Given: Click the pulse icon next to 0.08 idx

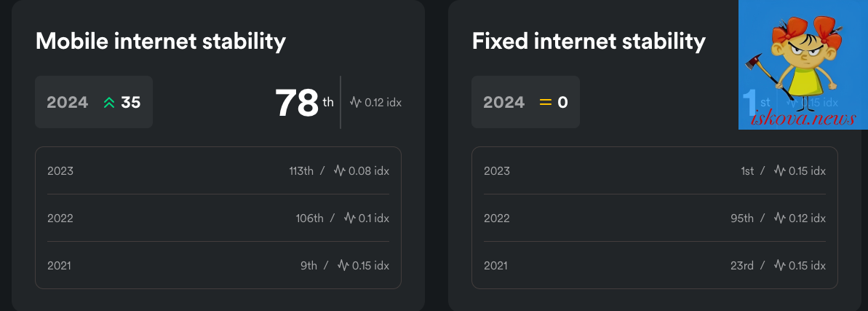Looking at the screenshot, I should click(x=339, y=170).
